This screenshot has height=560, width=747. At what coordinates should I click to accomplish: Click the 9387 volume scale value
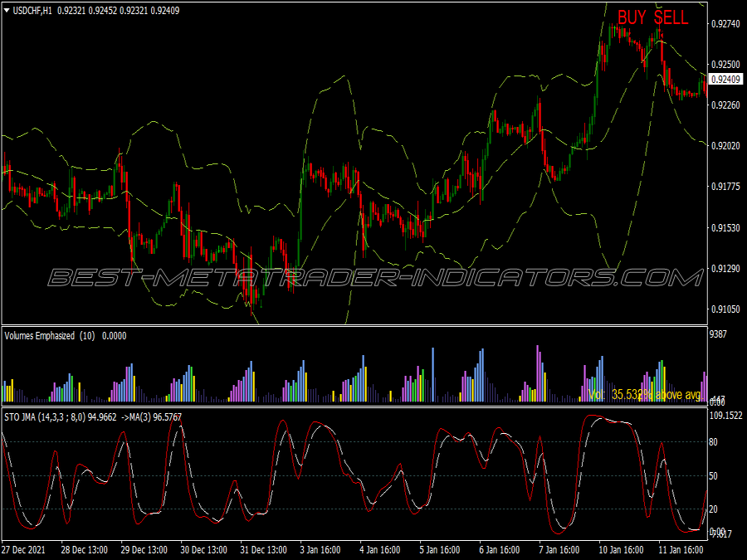click(718, 334)
